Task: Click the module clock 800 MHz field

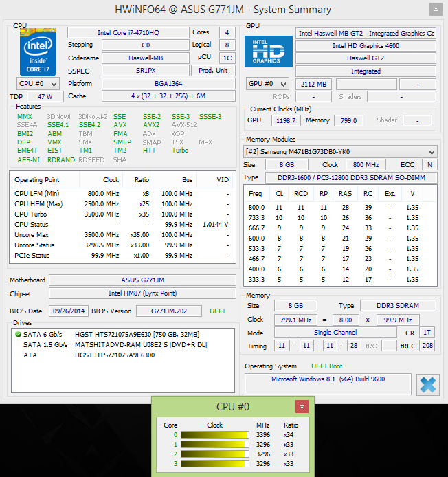Action: [366, 164]
